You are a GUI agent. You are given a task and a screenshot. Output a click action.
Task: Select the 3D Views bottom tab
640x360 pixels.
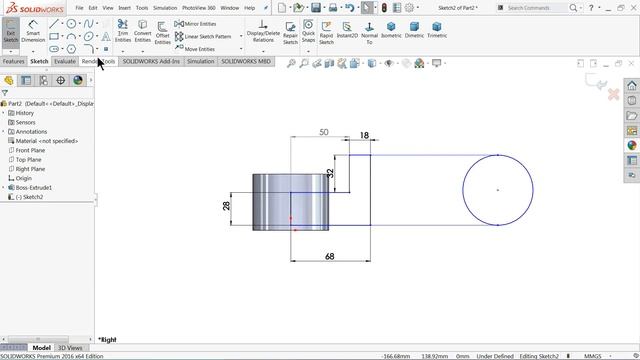click(70, 348)
